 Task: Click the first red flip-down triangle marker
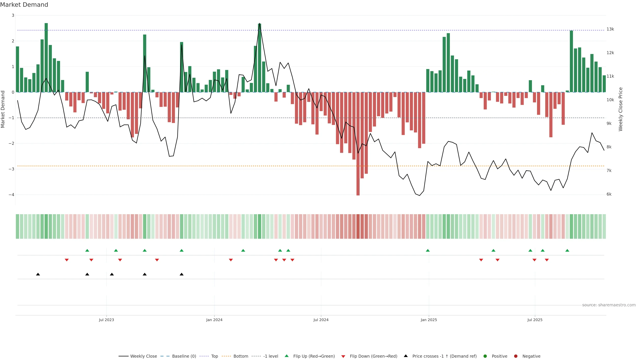pyautogui.click(x=67, y=260)
